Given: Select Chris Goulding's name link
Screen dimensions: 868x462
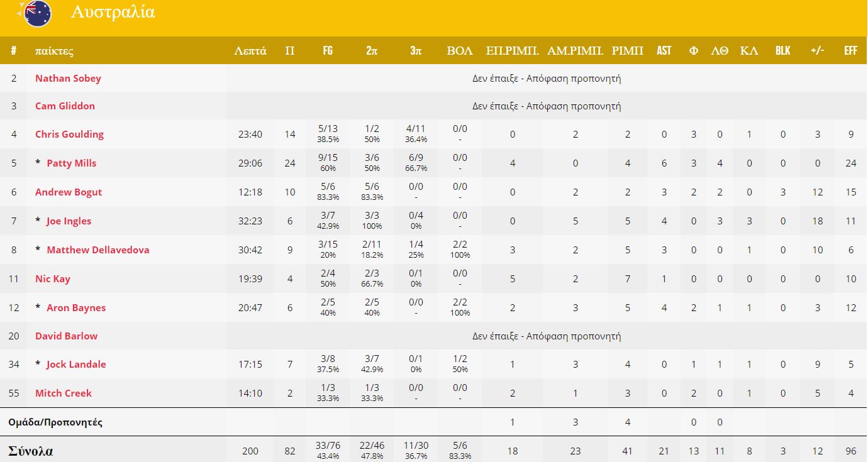Looking at the screenshot, I should click(69, 135).
